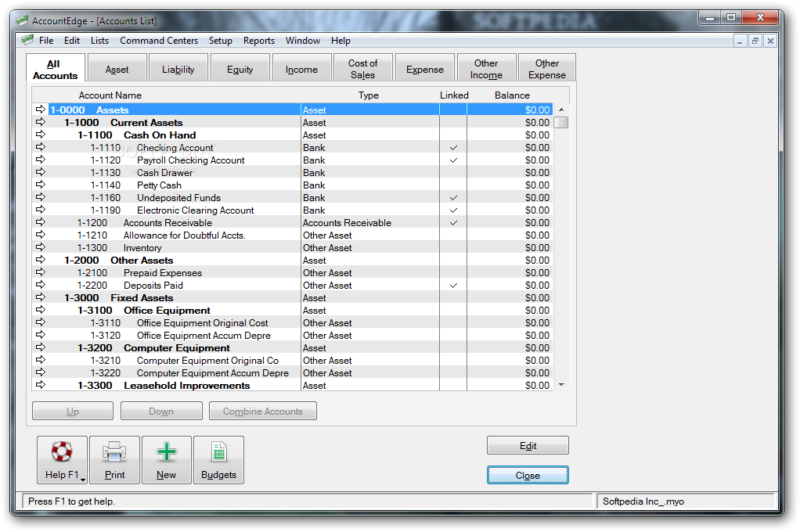Click Linked checkmark of Payroll Checking Account
Screen dimensions: 800x532
pos(453,160)
